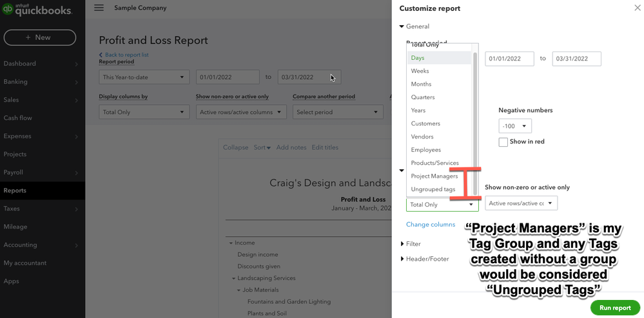Expand the Filter section
Viewport: 644px width, 318px height.
point(402,244)
